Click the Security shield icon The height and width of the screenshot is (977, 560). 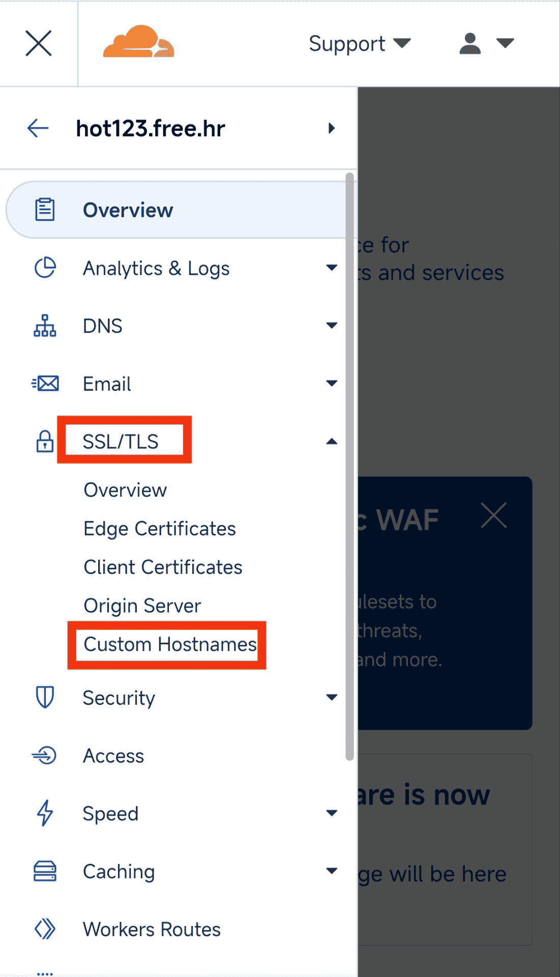click(x=45, y=697)
